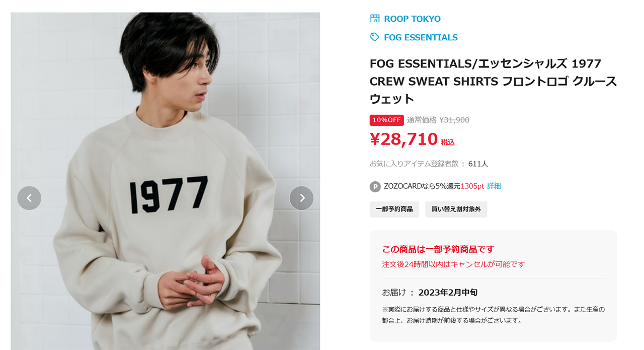Click the 買い替え割対象外 label button
The image size is (644, 350).
point(456,209)
